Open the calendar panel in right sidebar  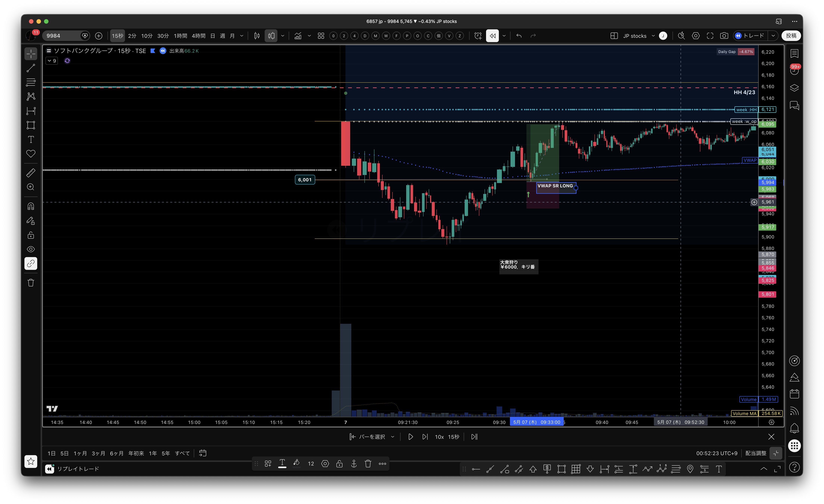(794, 394)
